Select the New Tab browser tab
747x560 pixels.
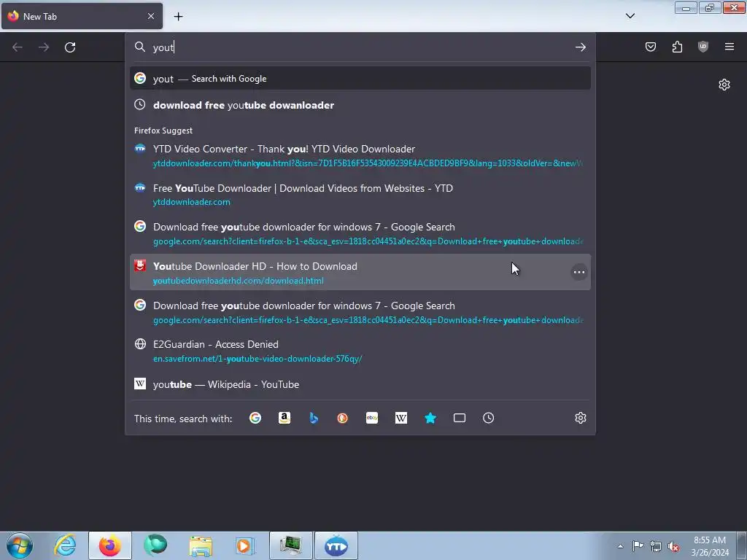(x=82, y=16)
